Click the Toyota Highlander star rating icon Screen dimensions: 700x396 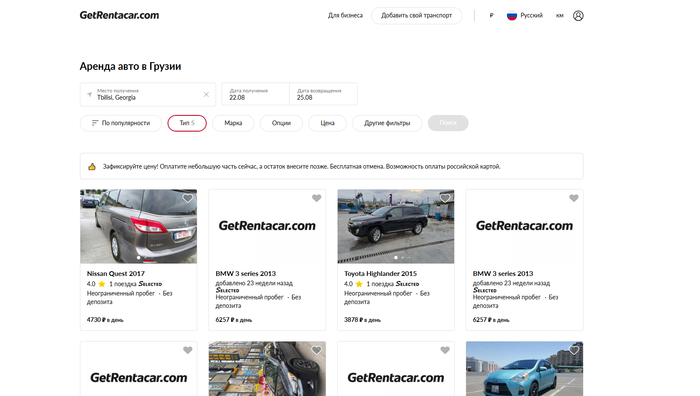(x=359, y=284)
